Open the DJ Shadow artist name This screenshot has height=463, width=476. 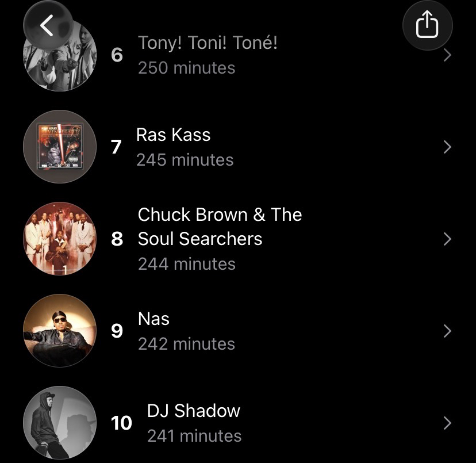pyautogui.click(x=193, y=411)
